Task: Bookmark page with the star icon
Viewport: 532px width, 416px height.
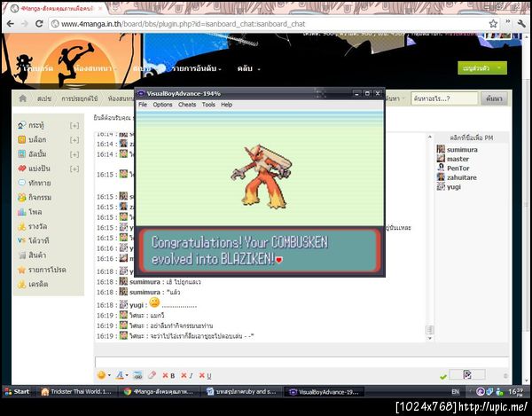Action: (493, 24)
